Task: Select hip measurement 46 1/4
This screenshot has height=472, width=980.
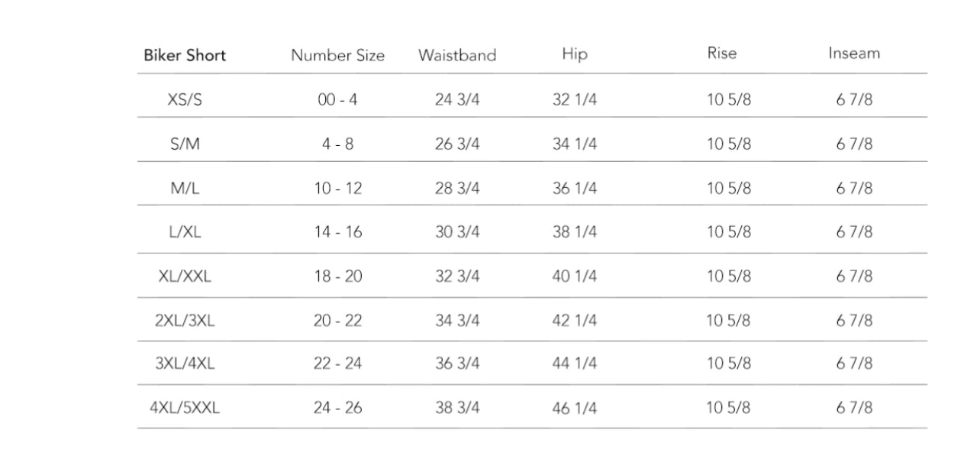Action: [x=574, y=408]
